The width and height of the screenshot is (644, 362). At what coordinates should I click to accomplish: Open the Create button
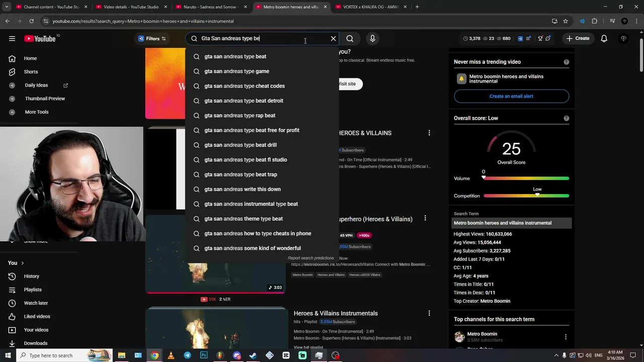pos(577,38)
